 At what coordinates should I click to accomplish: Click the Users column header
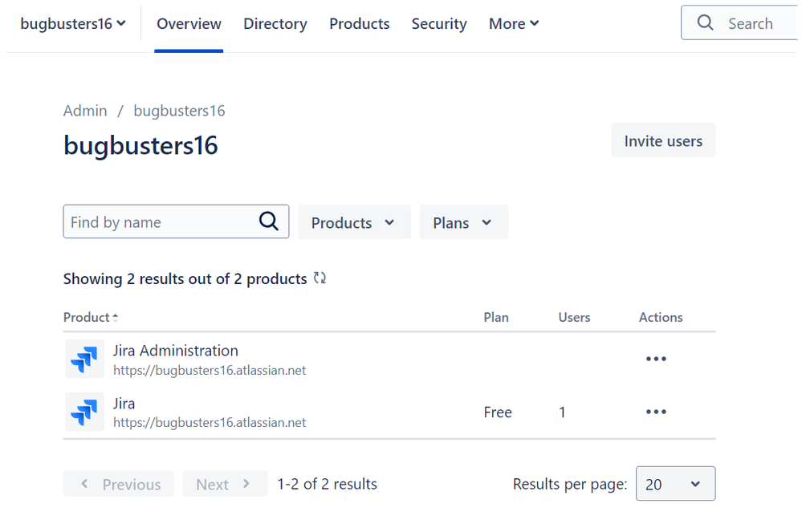[574, 318]
